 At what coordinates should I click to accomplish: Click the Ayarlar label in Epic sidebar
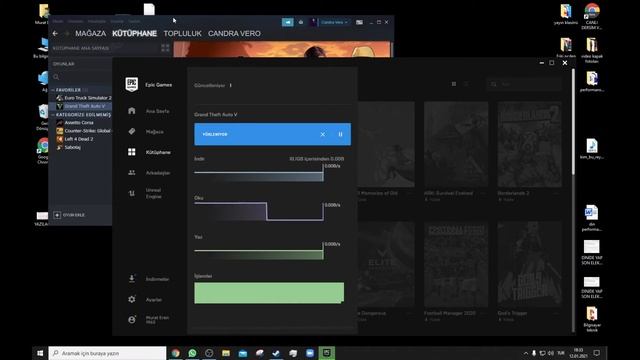pyautogui.click(x=154, y=300)
